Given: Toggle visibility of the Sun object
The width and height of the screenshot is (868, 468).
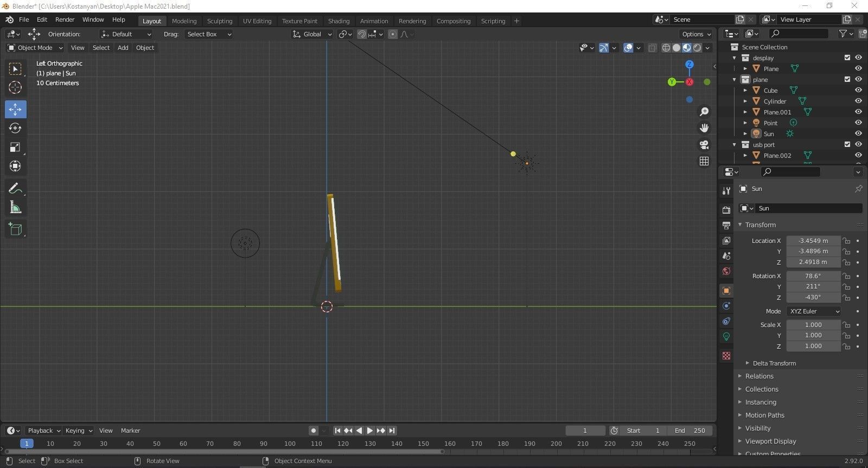Looking at the screenshot, I should tap(858, 134).
